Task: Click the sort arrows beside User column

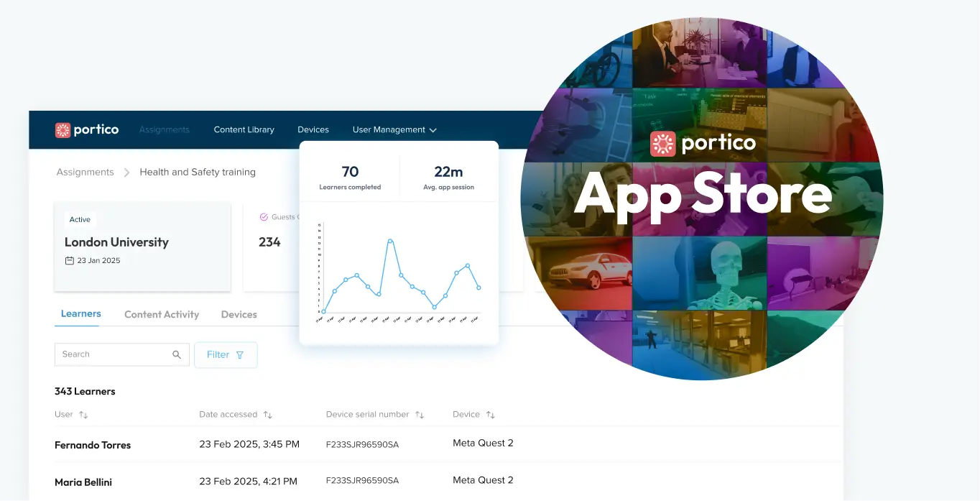Action: (83, 414)
